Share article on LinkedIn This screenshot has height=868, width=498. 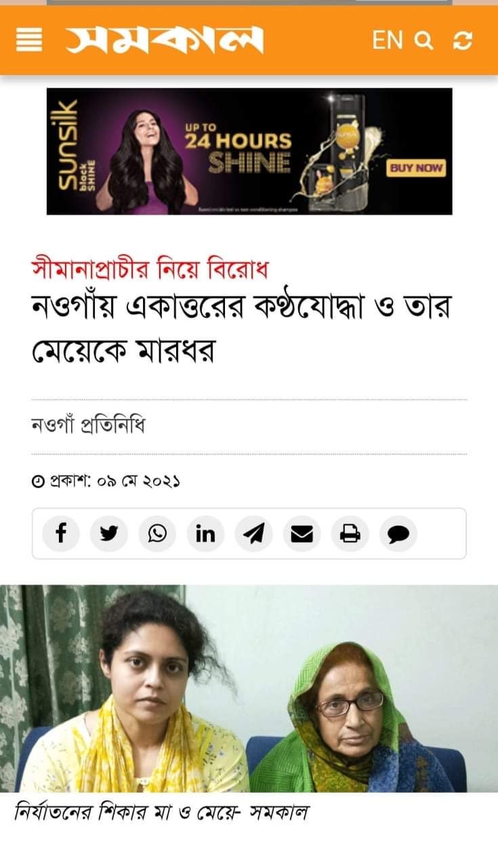(205, 534)
